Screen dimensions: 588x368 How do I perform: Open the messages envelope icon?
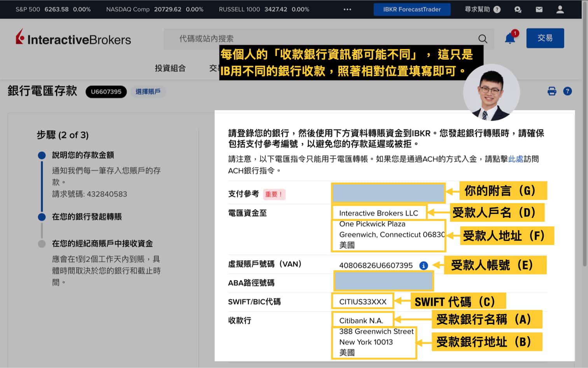[x=539, y=9]
